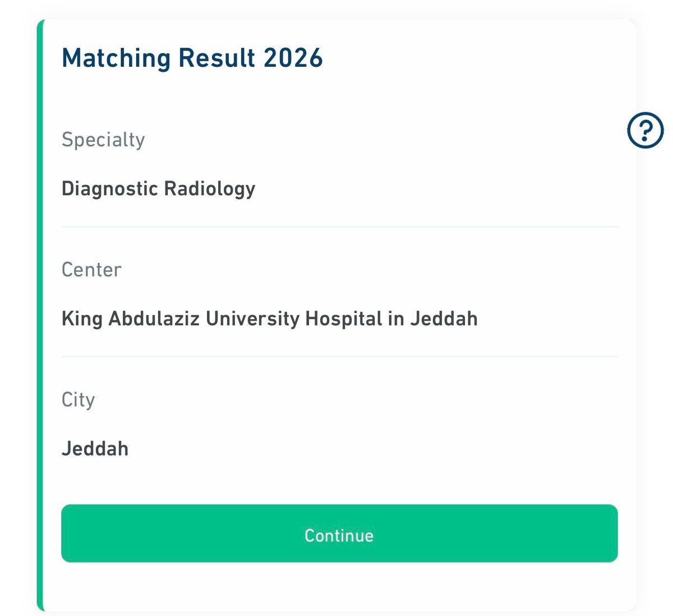Click the green Continue button
Screen dimensions: 673x616
[x=339, y=533]
